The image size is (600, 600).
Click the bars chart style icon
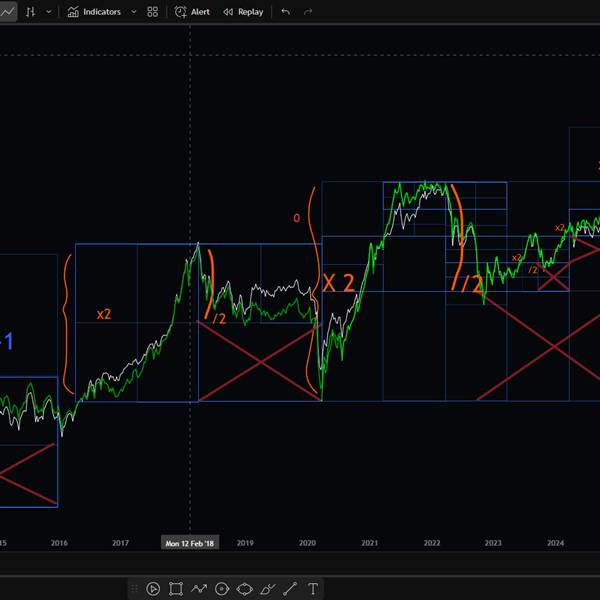pyautogui.click(x=31, y=12)
